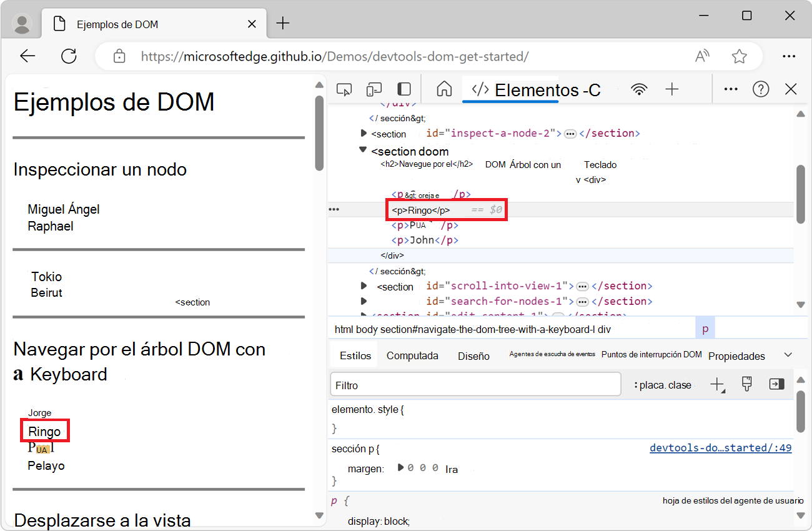Open the devtools-do…started/:49 stylesheet link
The width and height of the screenshot is (812, 531).
pos(720,447)
